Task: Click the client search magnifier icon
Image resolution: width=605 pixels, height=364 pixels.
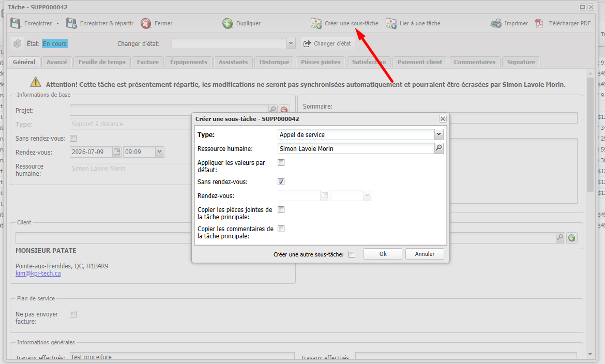Action: pyautogui.click(x=560, y=237)
